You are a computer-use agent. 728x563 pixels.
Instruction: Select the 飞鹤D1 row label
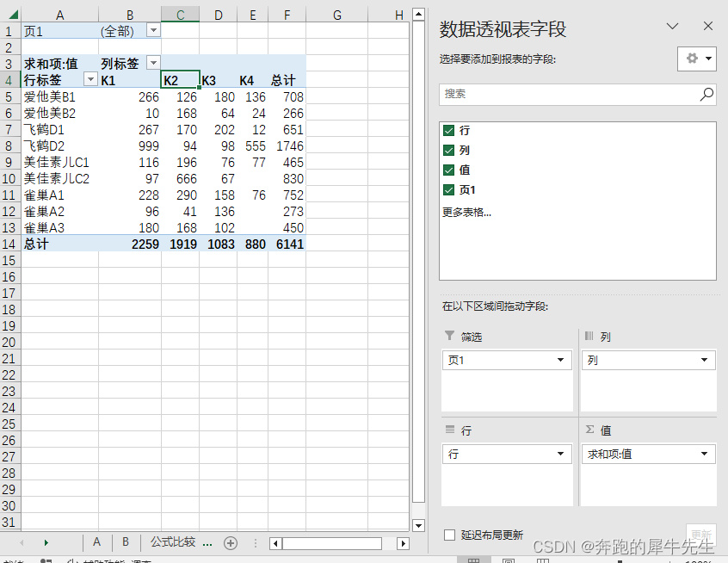(x=60, y=129)
